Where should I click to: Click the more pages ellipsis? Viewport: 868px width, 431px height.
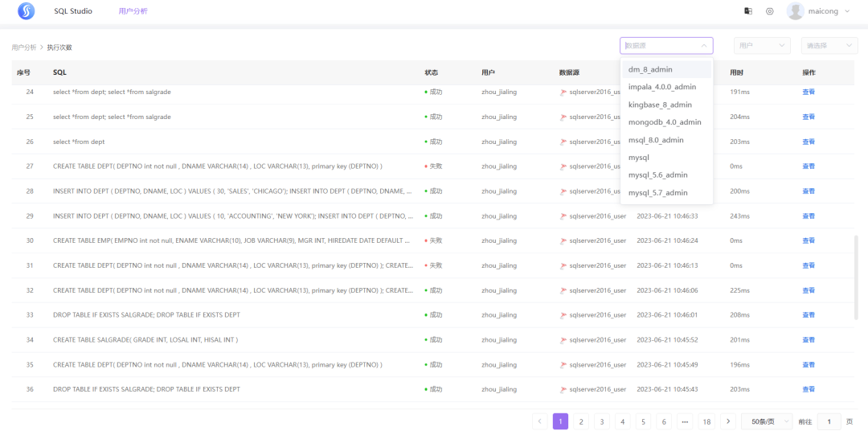pyautogui.click(x=685, y=421)
